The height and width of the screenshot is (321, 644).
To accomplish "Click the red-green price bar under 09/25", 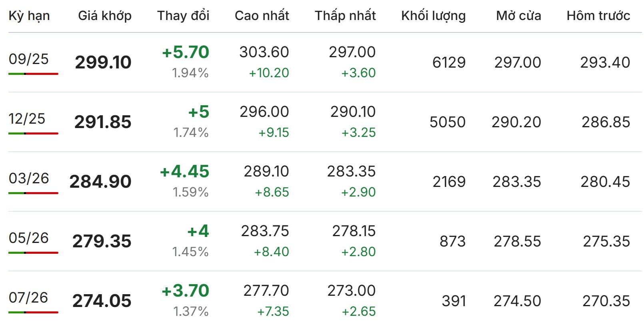I will tap(33, 74).
